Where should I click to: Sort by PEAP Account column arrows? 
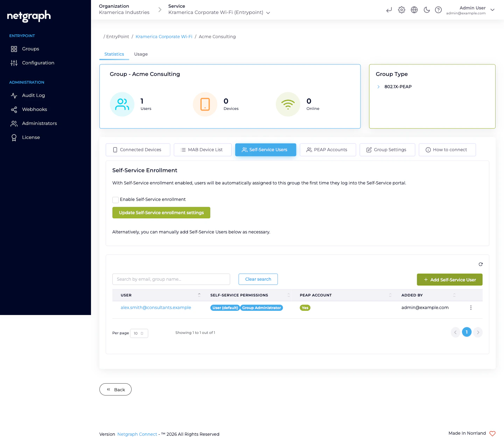(390, 295)
